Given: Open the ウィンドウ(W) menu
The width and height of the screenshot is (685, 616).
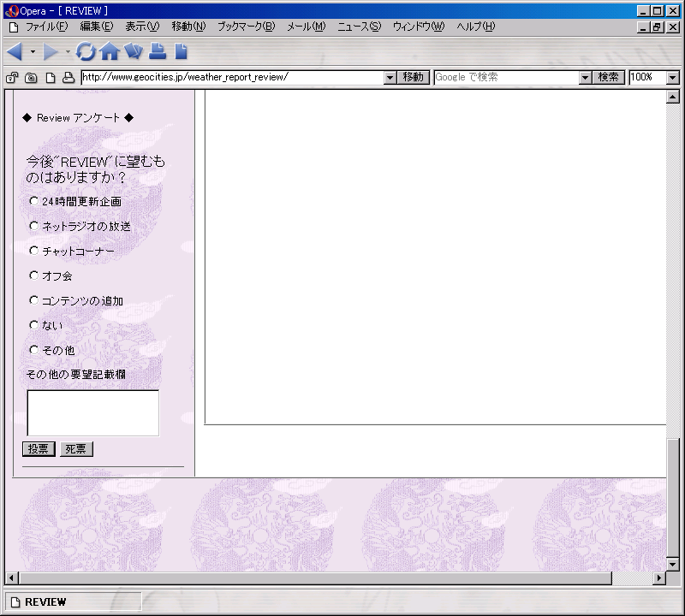Looking at the screenshot, I should (x=419, y=27).
